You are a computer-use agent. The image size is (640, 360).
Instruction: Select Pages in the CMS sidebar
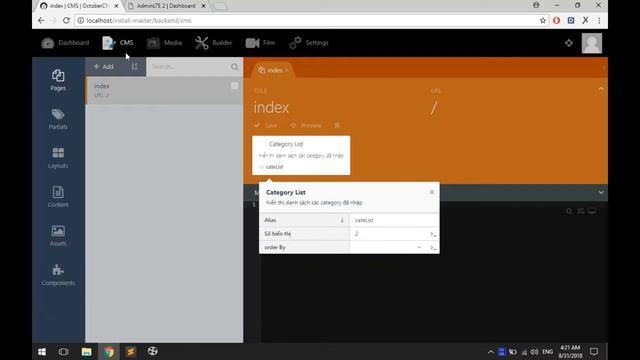pyautogui.click(x=58, y=80)
